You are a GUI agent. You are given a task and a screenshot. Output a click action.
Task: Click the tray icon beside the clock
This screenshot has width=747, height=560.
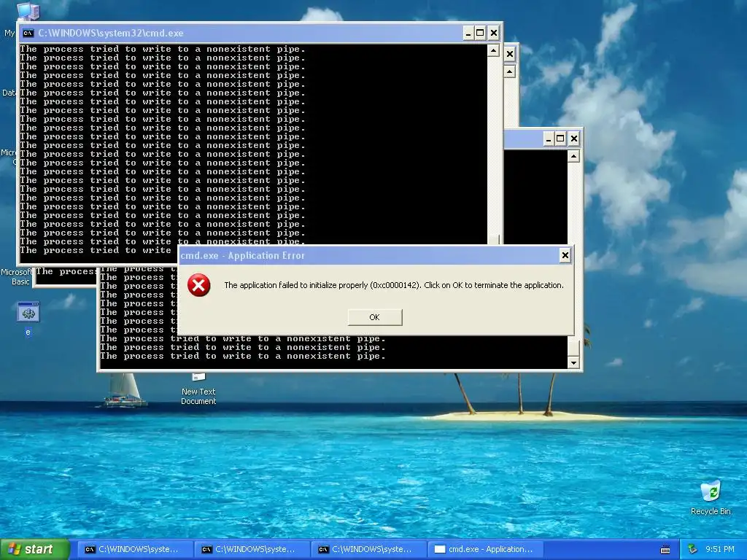692,550
